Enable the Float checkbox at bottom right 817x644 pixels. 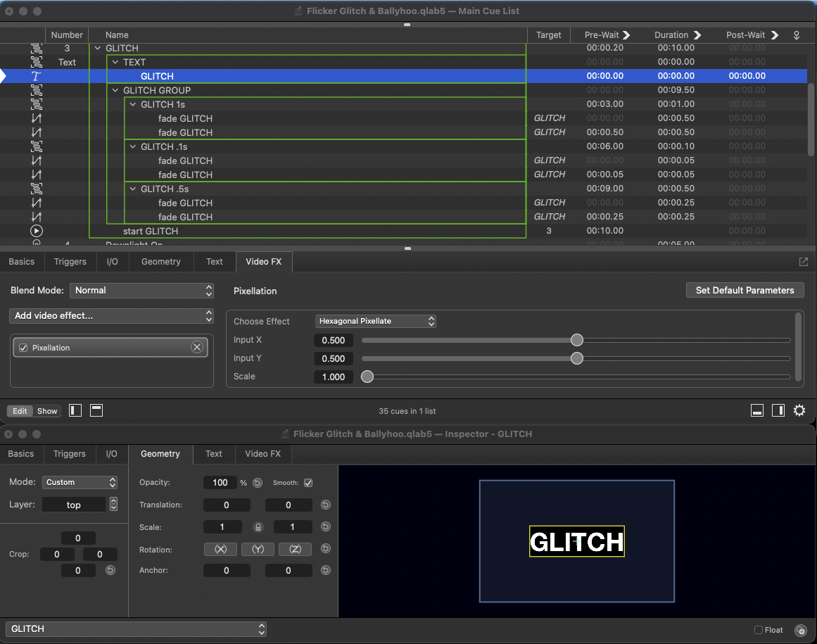pyautogui.click(x=758, y=630)
